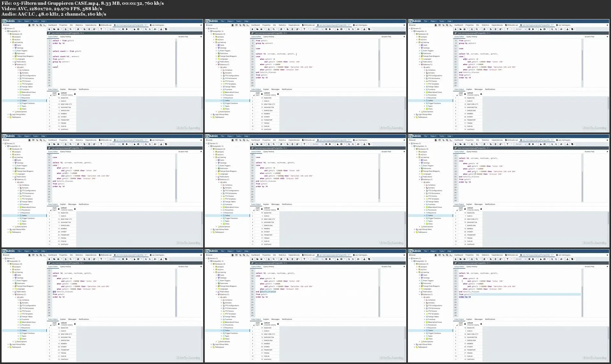The height and width of the screenshot is (364, 611).
Task: Click the Filter funnel icon in top-middle frame
Action: click(304, 29)
